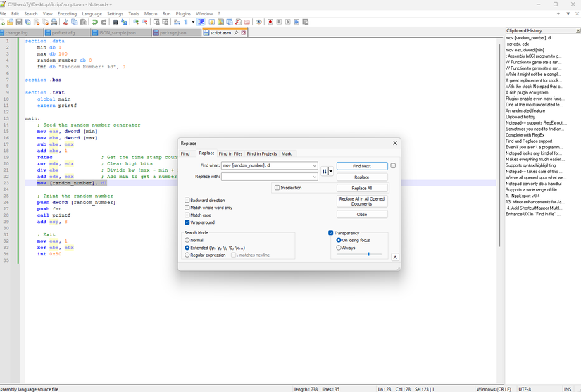Click the Print toolbar icon
Viewport: 581px width, 392px height.
point(54,22)
